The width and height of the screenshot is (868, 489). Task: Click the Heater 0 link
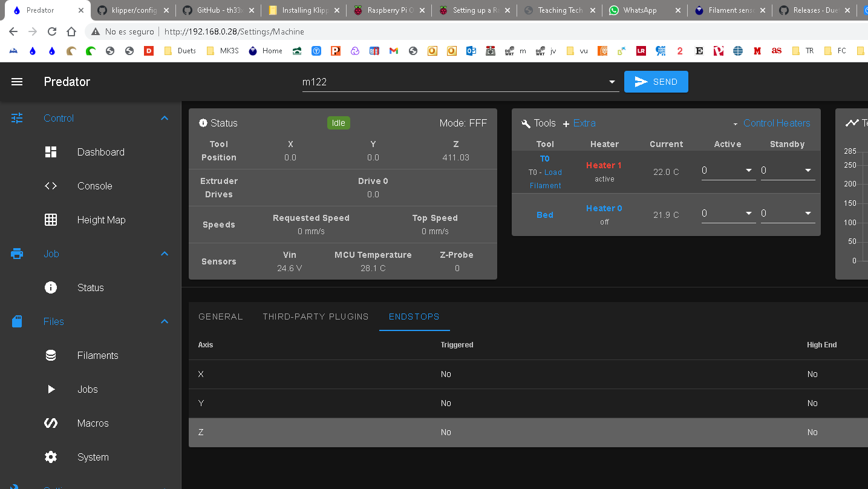[604, 208]
